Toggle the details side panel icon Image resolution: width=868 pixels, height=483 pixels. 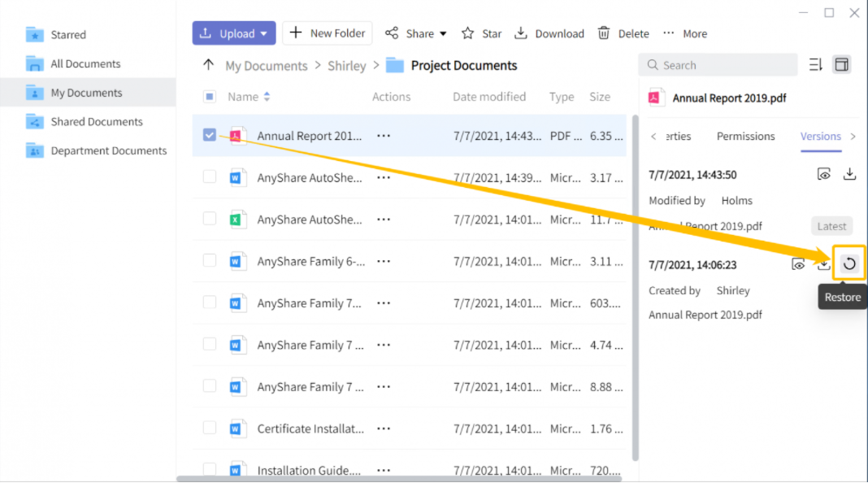pyautogui.click(x=841, y=65)
